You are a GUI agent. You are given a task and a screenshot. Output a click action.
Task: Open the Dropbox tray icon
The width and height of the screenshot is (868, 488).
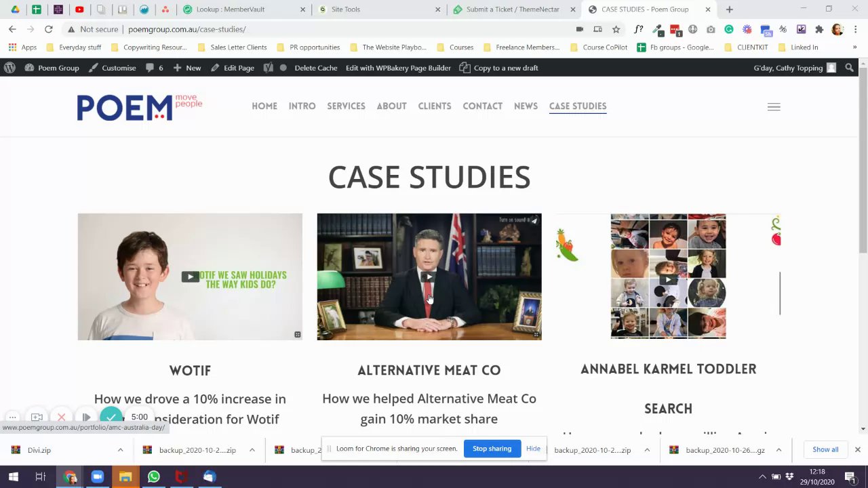click(x=789, y=476)
